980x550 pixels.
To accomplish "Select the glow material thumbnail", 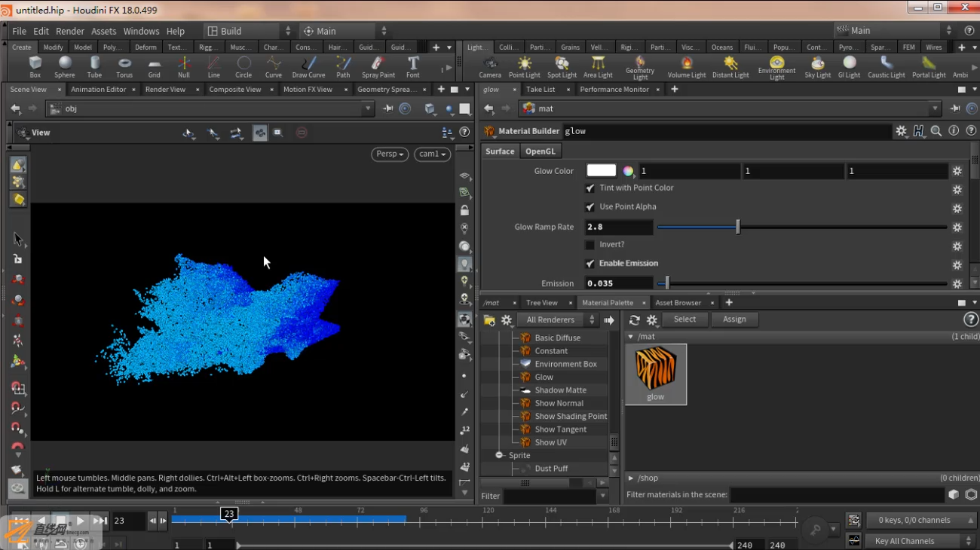I will (x=656, y=374).
